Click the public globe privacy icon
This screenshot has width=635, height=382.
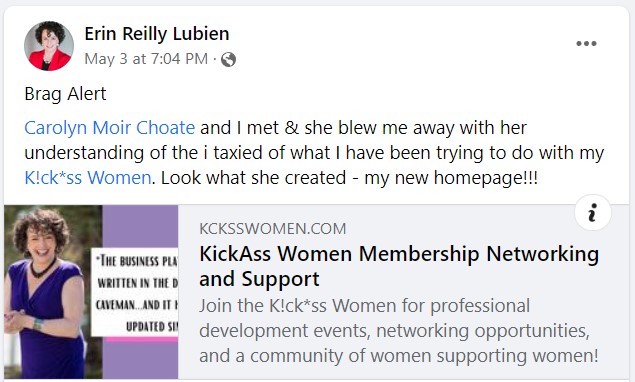coord(228,60)
